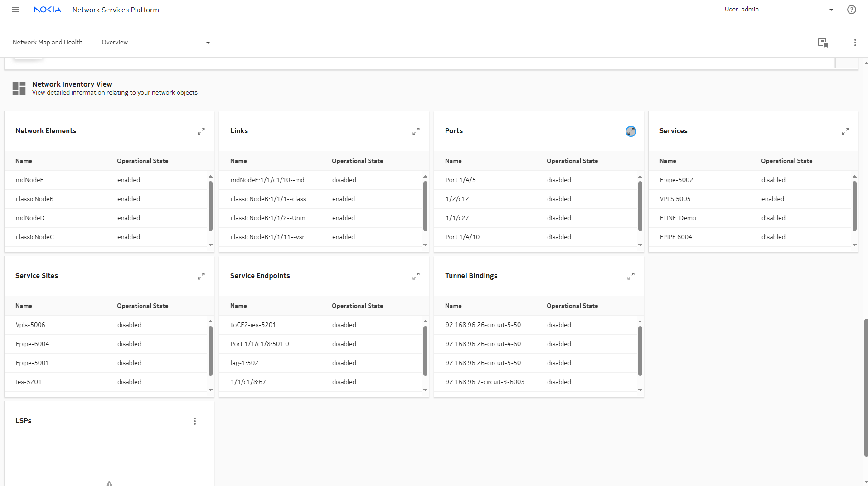Screen dimensions: 868x486
Task: Sort Ports by Operational State column
Action: (x=572, y=161)
